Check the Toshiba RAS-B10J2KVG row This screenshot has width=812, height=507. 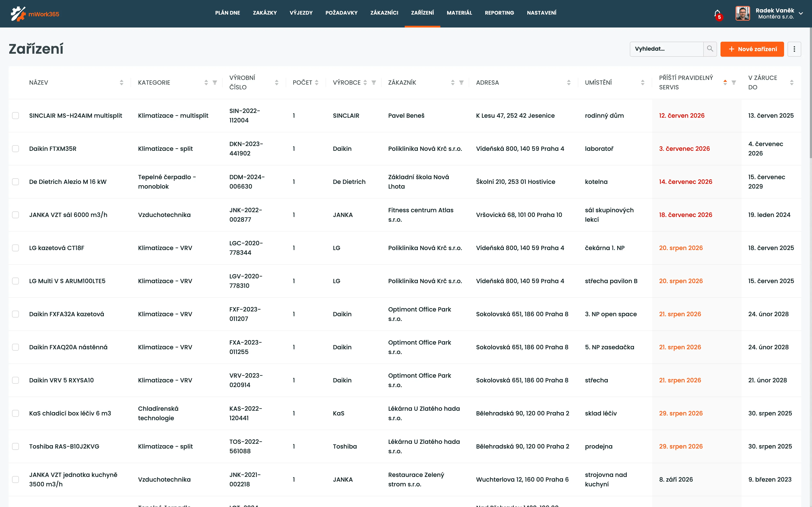click(15, 447)
